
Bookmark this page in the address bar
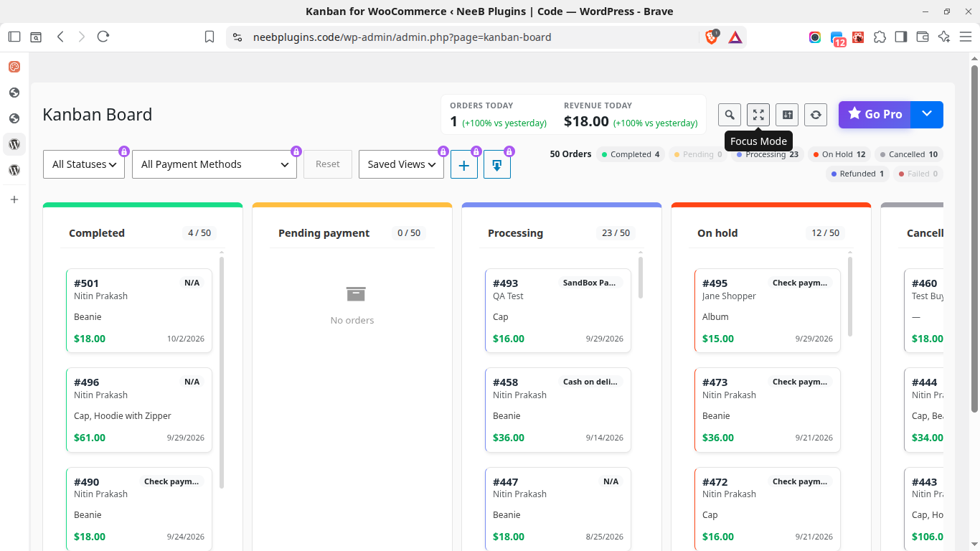[209, 37]
